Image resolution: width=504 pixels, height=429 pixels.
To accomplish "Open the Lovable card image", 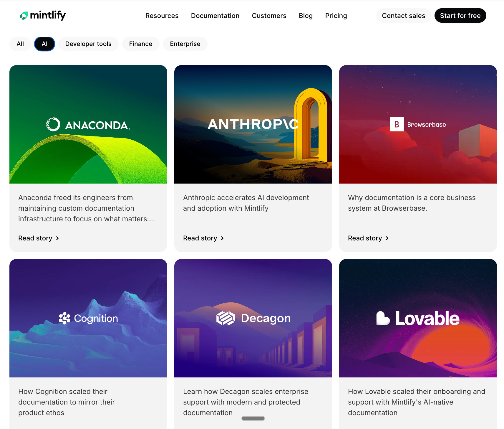I will pos(418,318).
